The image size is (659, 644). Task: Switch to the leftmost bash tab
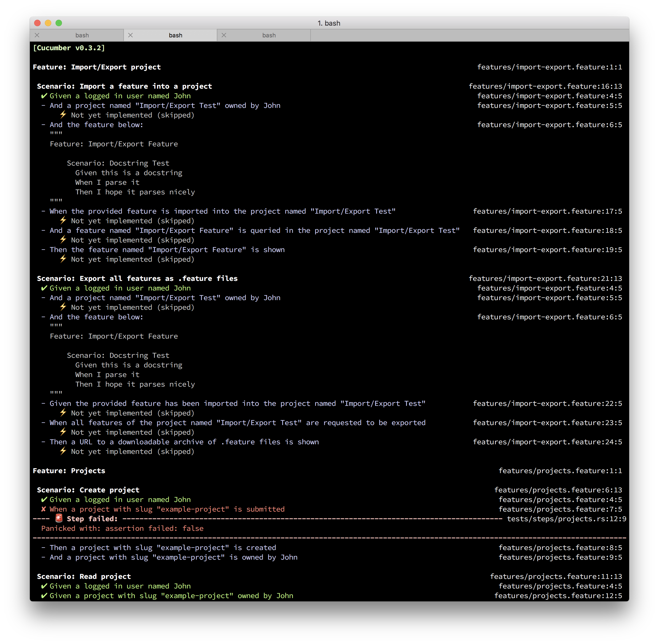82,35
